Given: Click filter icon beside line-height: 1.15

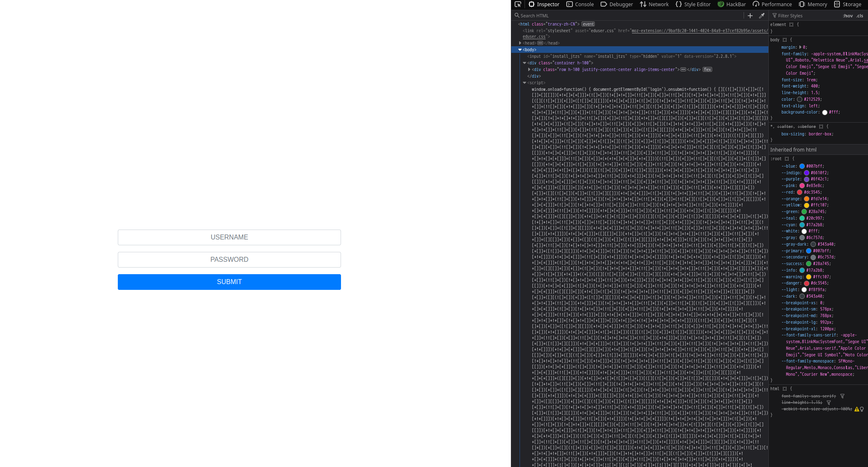Looking at the screenshot, I should (x=829, y=403).
